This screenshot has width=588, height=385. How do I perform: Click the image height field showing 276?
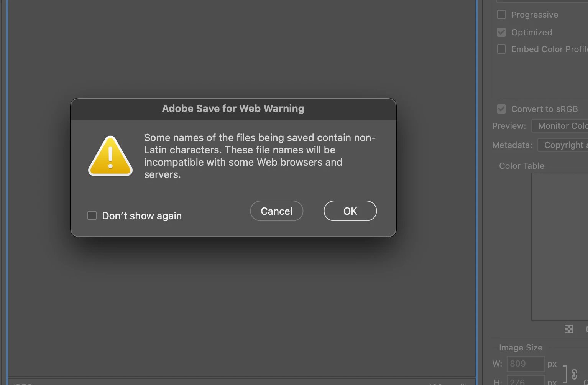tap(526, 381)
